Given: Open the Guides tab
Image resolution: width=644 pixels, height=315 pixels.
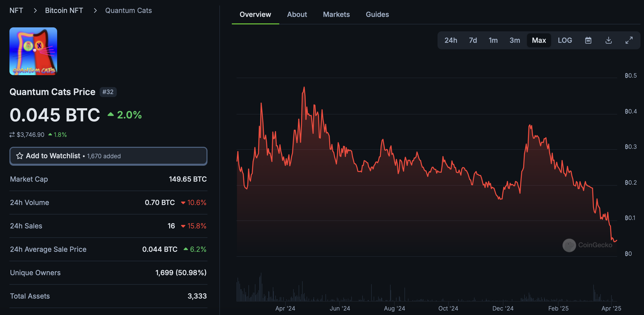Looking at the screenshot, I should (x=377, y=14).
